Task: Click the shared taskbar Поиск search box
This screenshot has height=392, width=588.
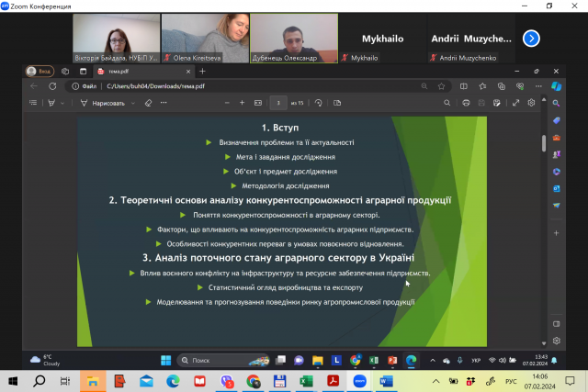Action: (223, 360)
